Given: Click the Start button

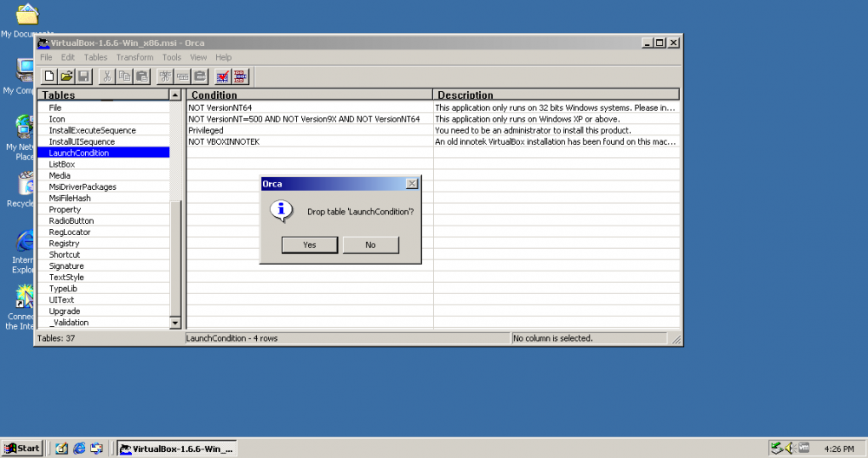Looking at the screenshot, I should [23, 448].
